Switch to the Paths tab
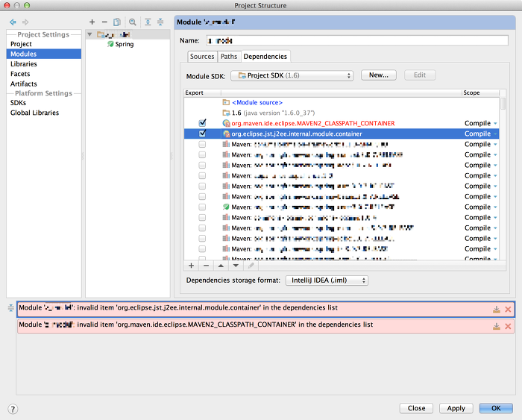Screen dimensions: 522x420 pos(229,57)
